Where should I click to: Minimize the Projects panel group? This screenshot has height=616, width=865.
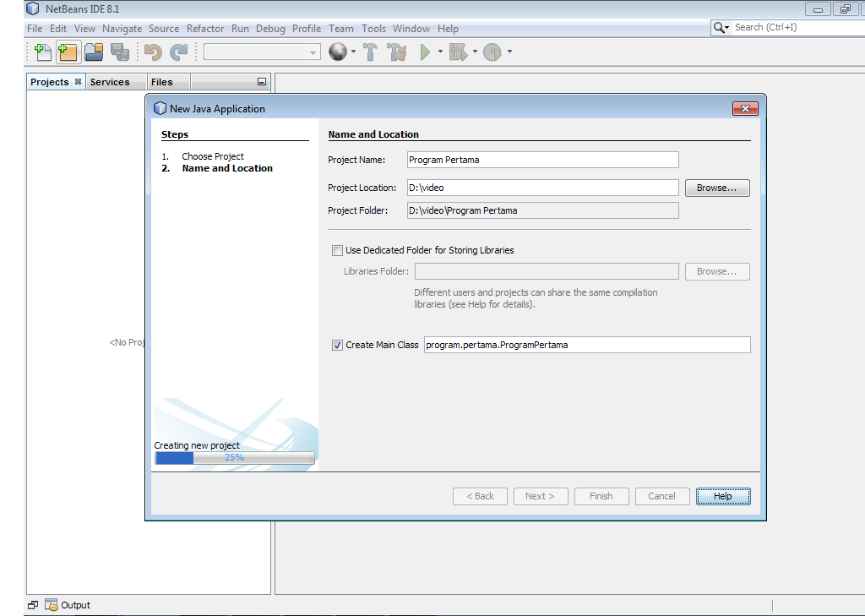[x=262, y=82]
